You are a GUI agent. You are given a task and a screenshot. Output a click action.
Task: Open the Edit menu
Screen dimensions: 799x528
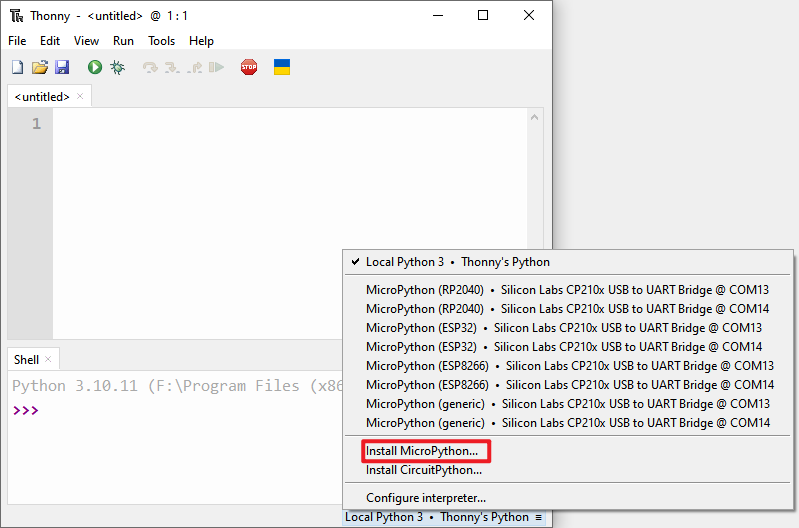pos(50,41)
